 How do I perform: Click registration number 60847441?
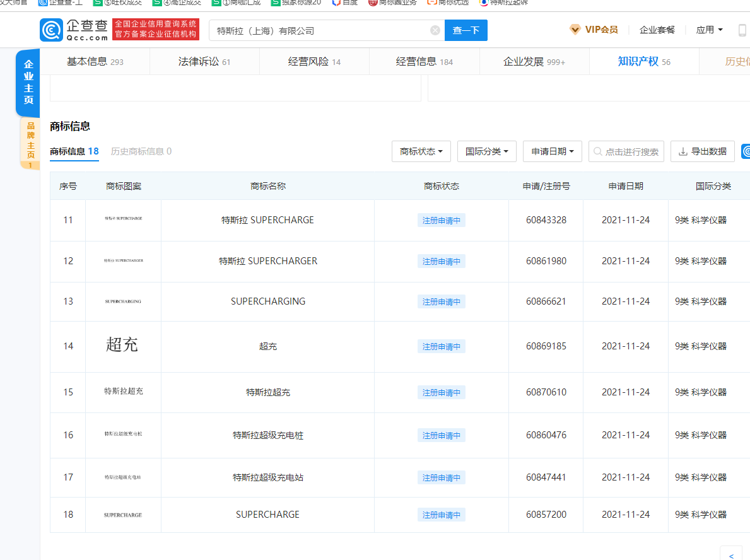tap(546, 477)
